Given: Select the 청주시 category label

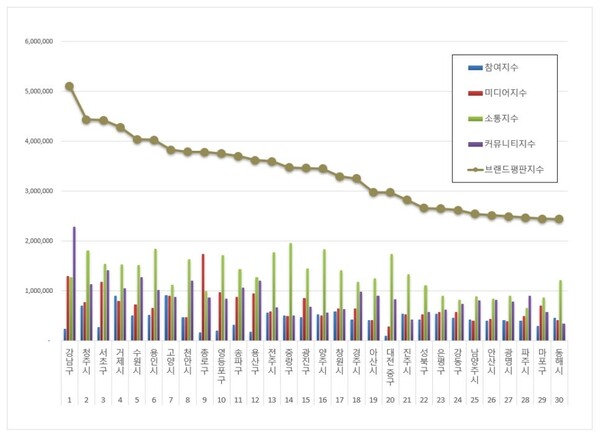Looking at the screenshot, I should (x=86, y=361).
